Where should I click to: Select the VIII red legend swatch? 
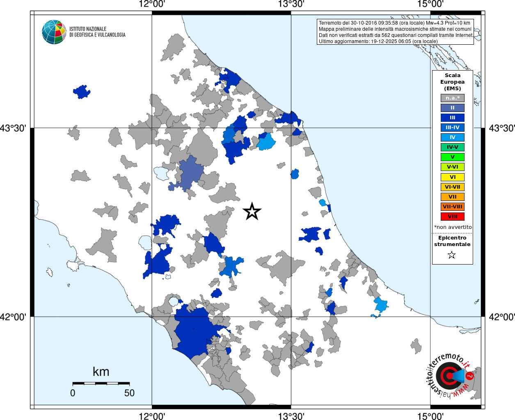pos(453,217)
